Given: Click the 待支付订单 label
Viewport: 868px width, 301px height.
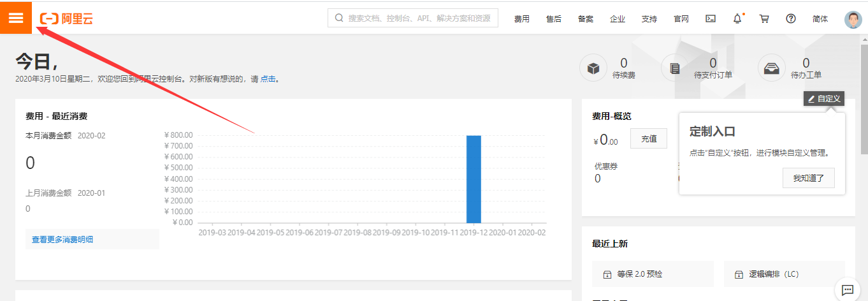Looking at the screenshot, I should coord(713,75).
